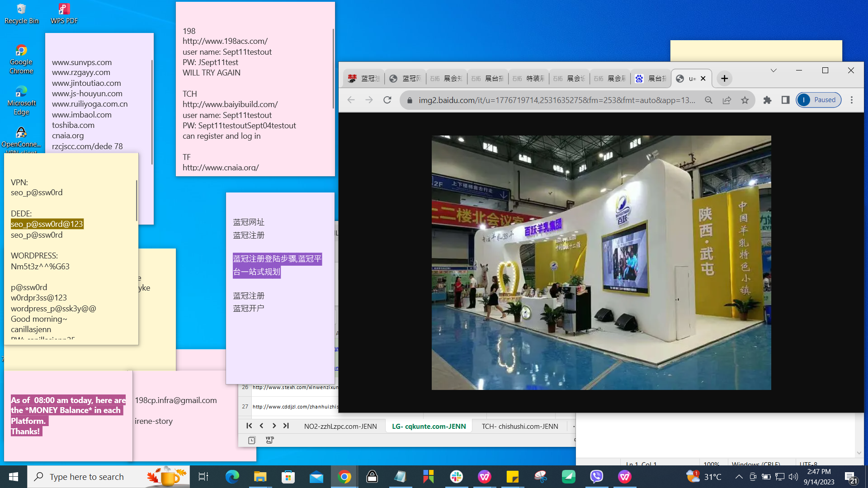Open the Sticky Notes taskbar icon
The image size is (868, 488).
(x=513, y=477)
